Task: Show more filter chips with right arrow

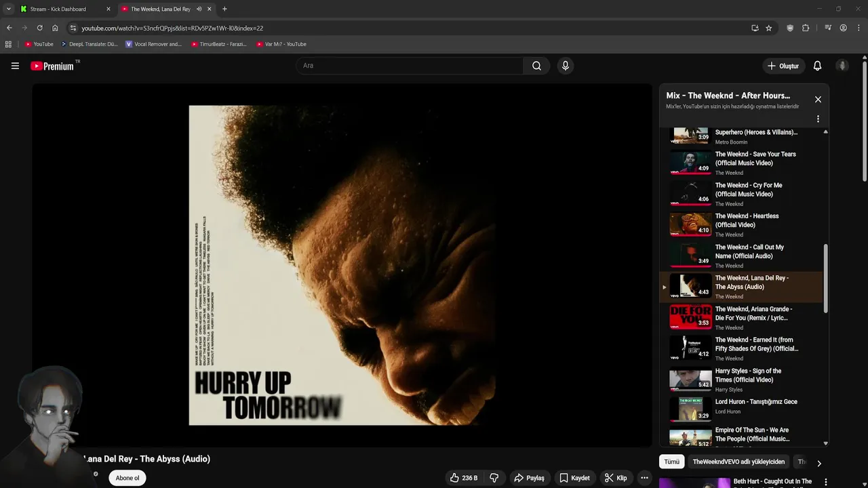Action: (818, 464)
